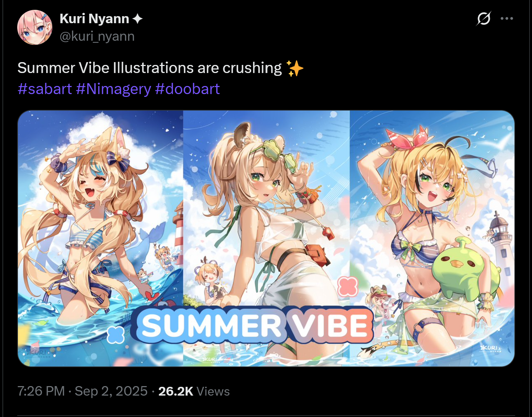
Task: Click the blue clover shape near SUMMER
Action: coord(116,335)
